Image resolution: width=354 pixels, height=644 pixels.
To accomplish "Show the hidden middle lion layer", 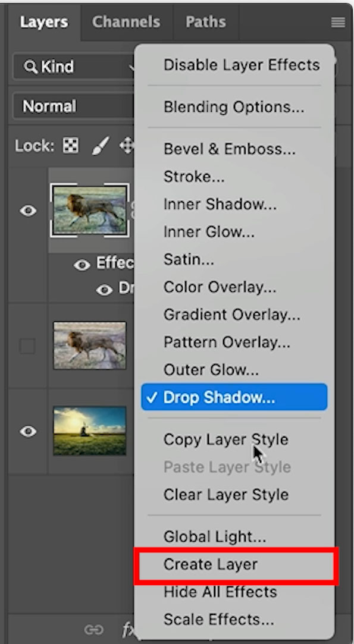I will coord(27,346).
